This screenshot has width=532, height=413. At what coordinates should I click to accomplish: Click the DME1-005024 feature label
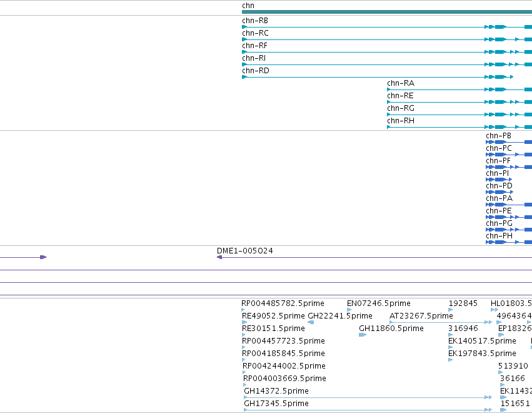pyautogui.click(x=244, y=251)
